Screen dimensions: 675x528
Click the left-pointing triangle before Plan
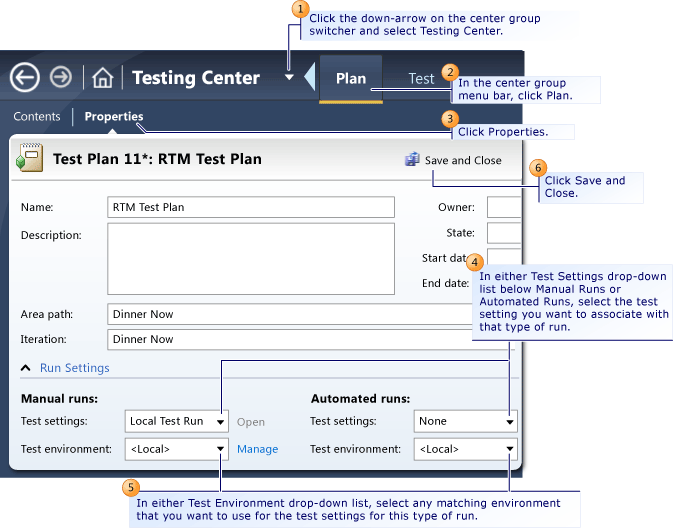pos(310,77)
